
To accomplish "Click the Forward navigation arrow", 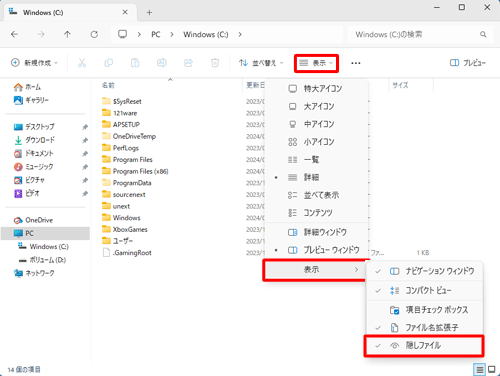I will 41,34.
